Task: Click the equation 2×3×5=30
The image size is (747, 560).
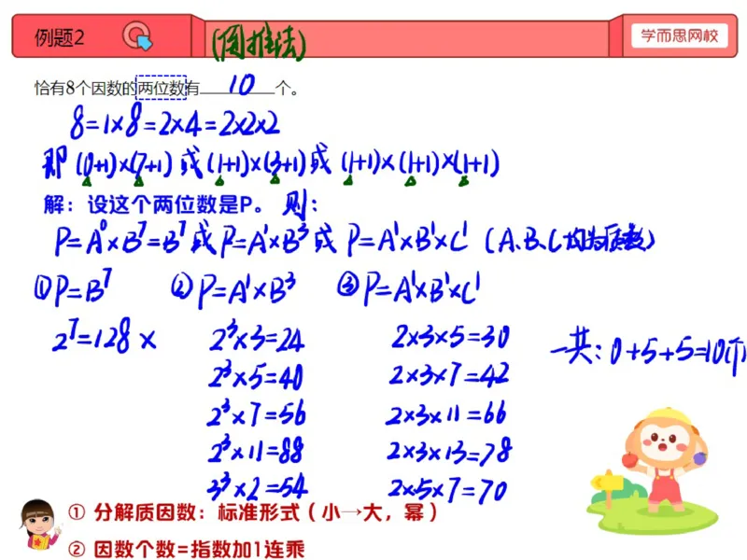Action: pos(451,337)
